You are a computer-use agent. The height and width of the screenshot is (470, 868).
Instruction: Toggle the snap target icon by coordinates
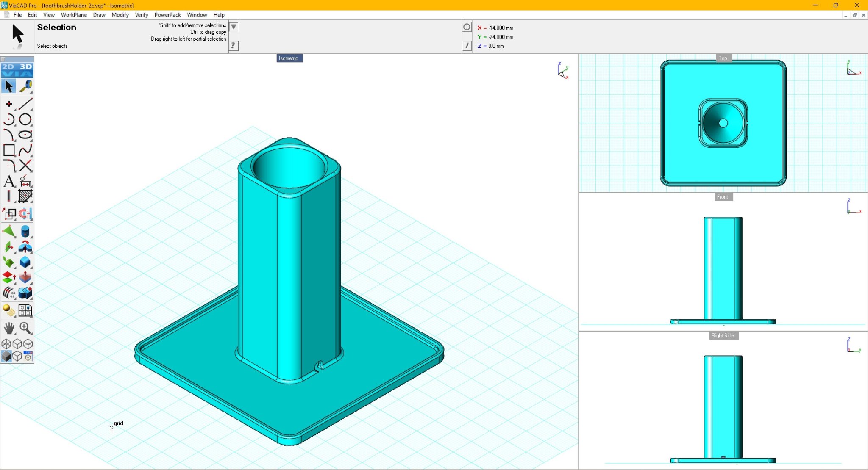[467, 27]
